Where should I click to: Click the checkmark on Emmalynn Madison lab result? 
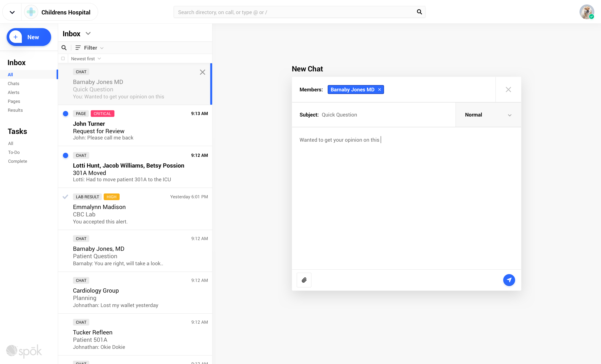pos(65,197)
